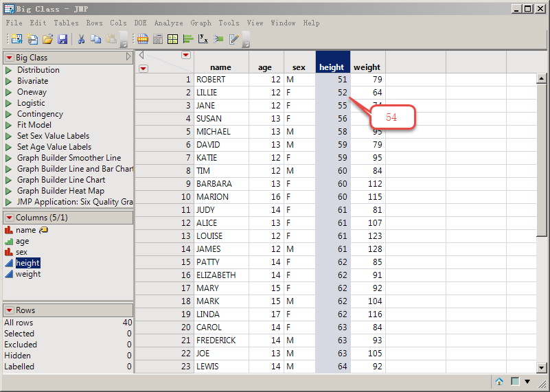Screen dimensions: 550x392
Task: Run the Bivariate script green triangle
Action: click(9, 81)
